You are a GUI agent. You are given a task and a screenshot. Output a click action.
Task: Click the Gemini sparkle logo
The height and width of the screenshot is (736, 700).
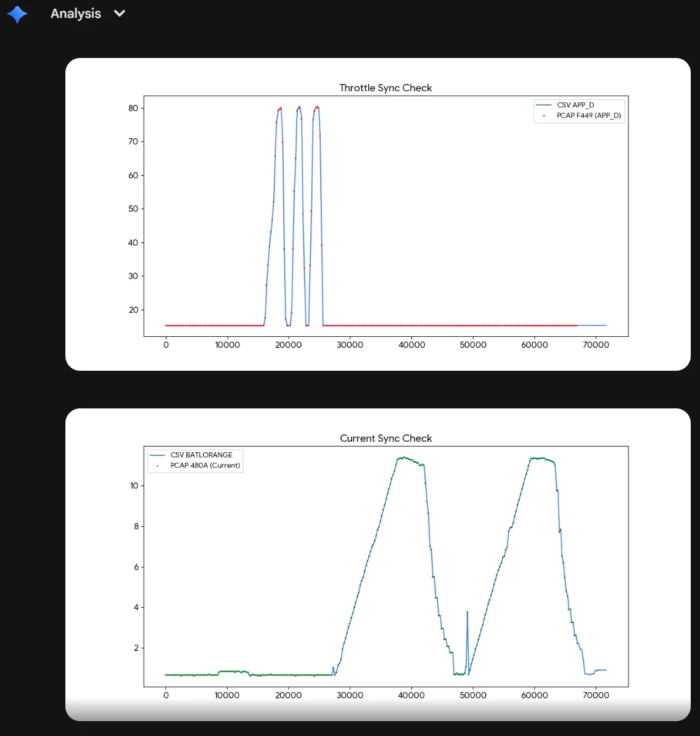coord(17,14)
